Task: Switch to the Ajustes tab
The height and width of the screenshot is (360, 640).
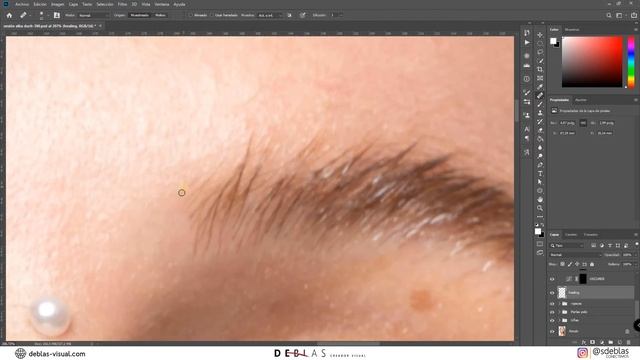Action: [x=580, y=100]
